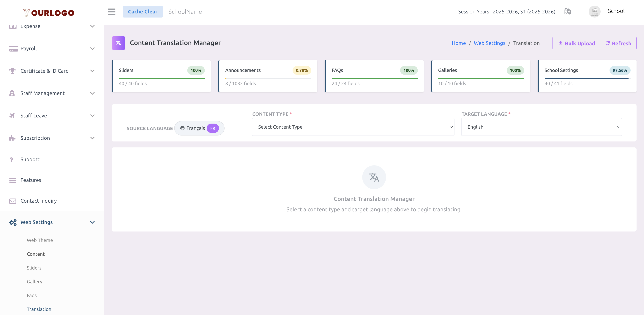Expand the Staff Management sidebar section
This screenshot has height=315, width=644.
tap(92, 93)
